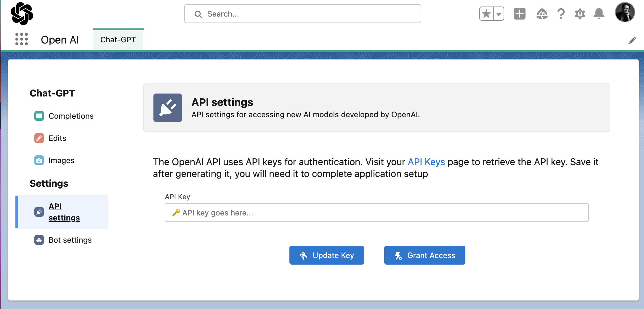644x309 pixels.
Task: Expand the favorites list dropdown arrow
Action: pos(499,14)
